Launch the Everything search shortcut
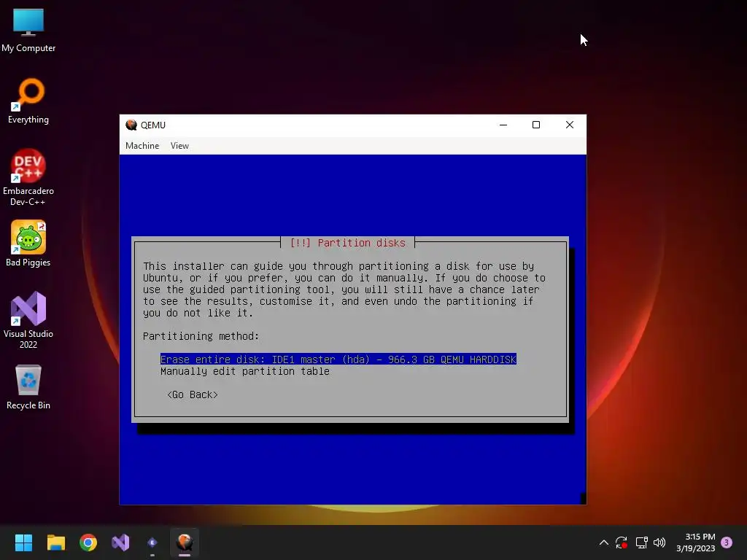This screenshot has height=560, width=747. (x=28, y=101)
